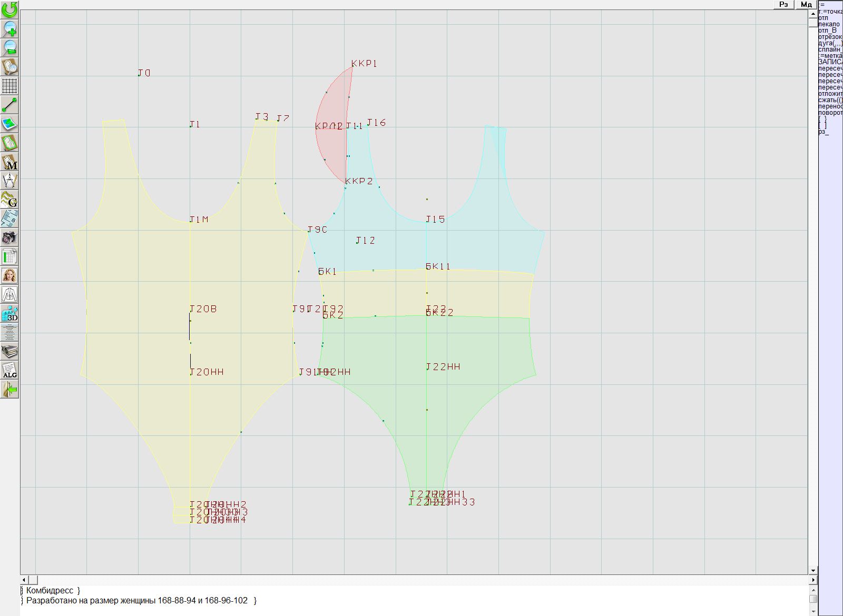Select 'сплайн' in the command list

tap(830, 49)
